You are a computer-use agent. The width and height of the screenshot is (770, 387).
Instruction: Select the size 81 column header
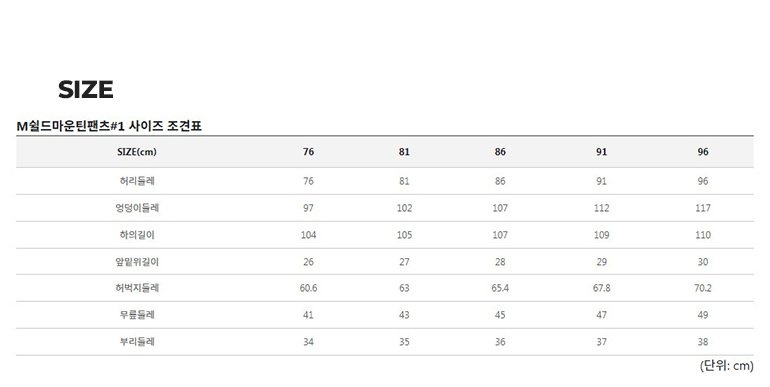click(404, 152)
